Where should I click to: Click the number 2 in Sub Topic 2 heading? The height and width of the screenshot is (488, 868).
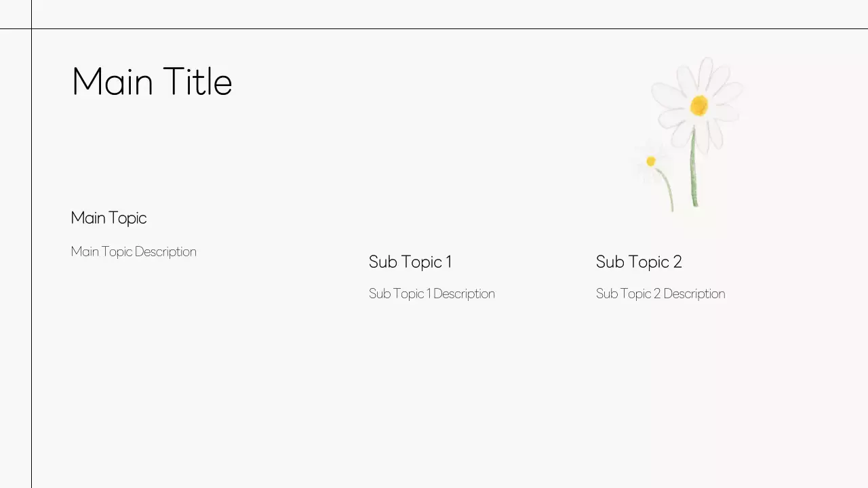coord(677,262)
